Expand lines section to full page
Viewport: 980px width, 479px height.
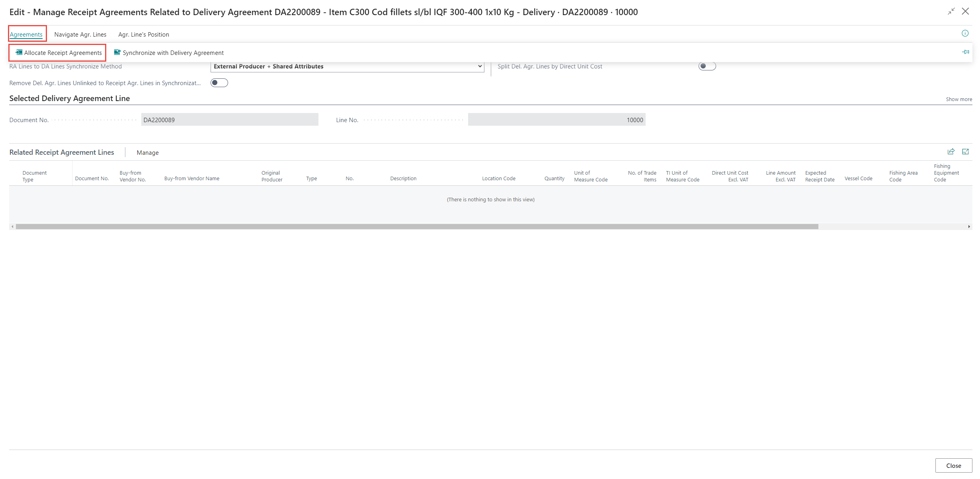coord(965,152)
